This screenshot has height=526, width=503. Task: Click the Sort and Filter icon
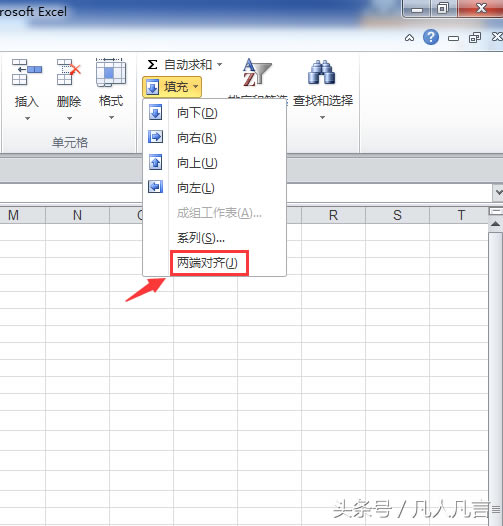[257, 72]
